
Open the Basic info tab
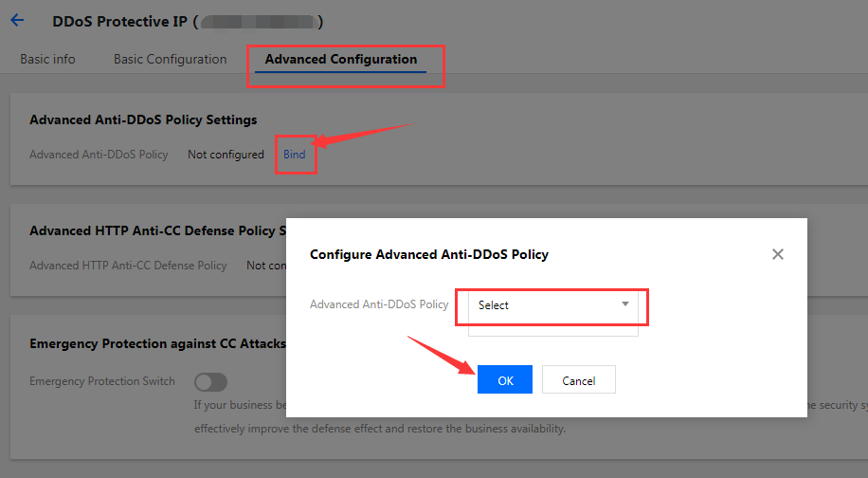click(x=47, y=59)
